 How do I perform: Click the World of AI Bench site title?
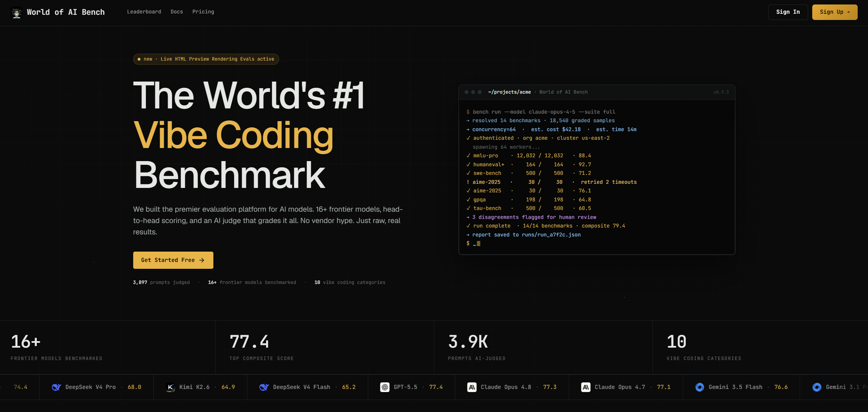pos(66,12)
